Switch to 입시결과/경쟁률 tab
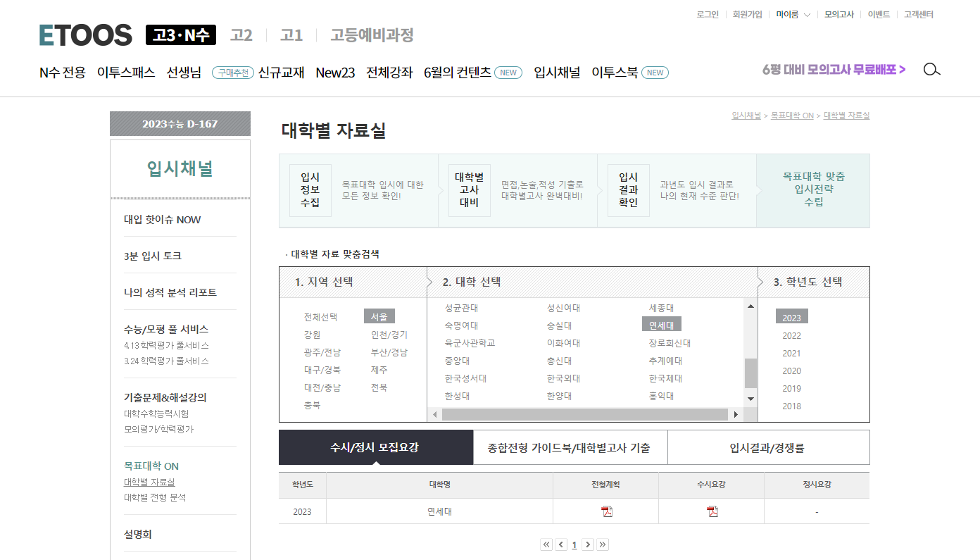 (768, 447)
